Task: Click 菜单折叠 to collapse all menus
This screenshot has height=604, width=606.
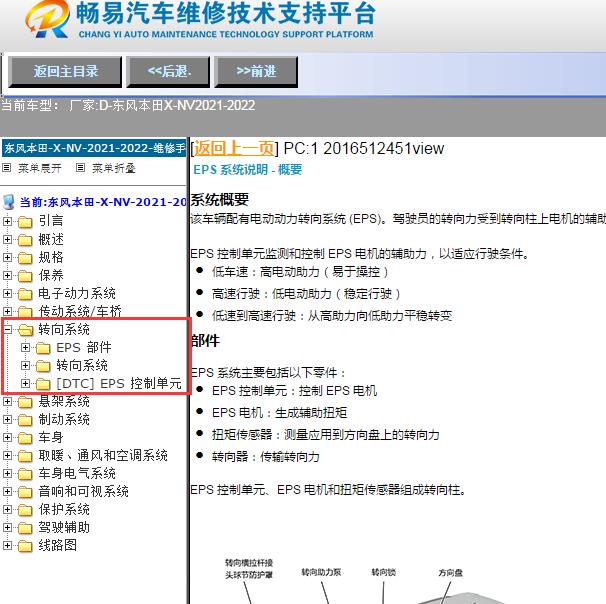Action: (x=113, y=168)
